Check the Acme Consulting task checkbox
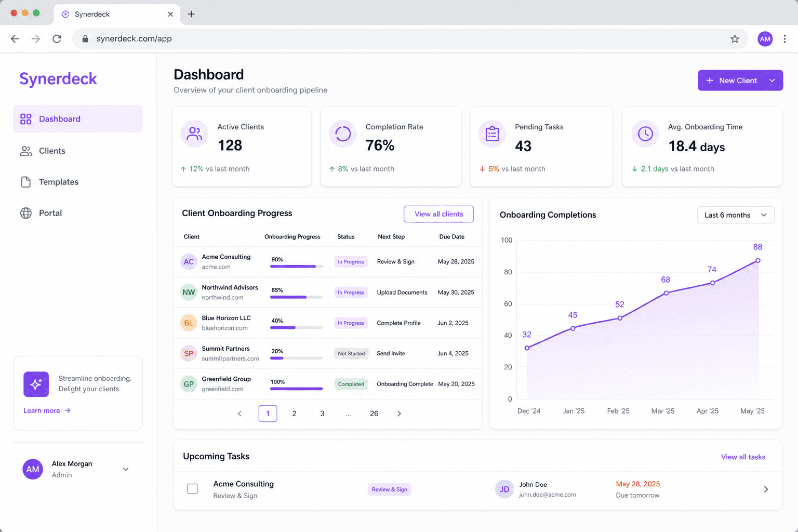The height and width of the screenshot is (532, 798). (x=192, y=489)
